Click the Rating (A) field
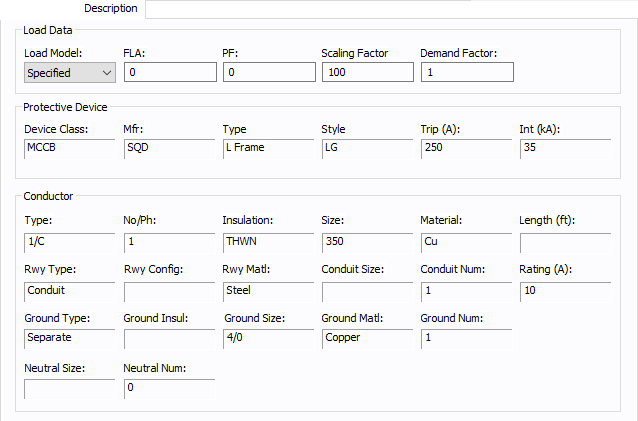The height and width of the screenshot is (421, 638). point(565,290)
